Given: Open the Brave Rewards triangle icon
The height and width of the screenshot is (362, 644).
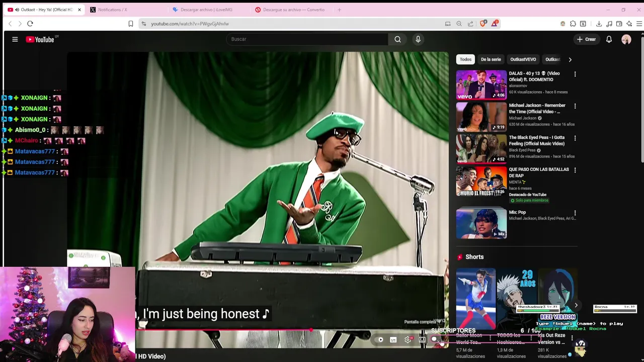Looking at the screenshot, I should (x=495, y=24).
